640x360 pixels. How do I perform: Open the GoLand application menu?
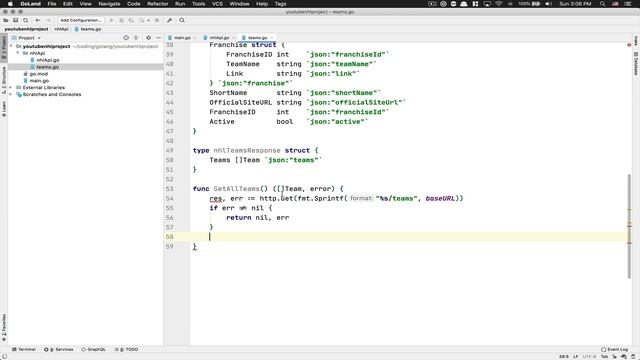(x=31, y=4)
